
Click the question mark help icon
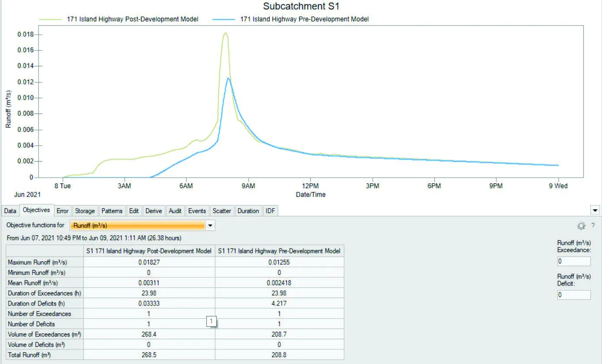593,226
